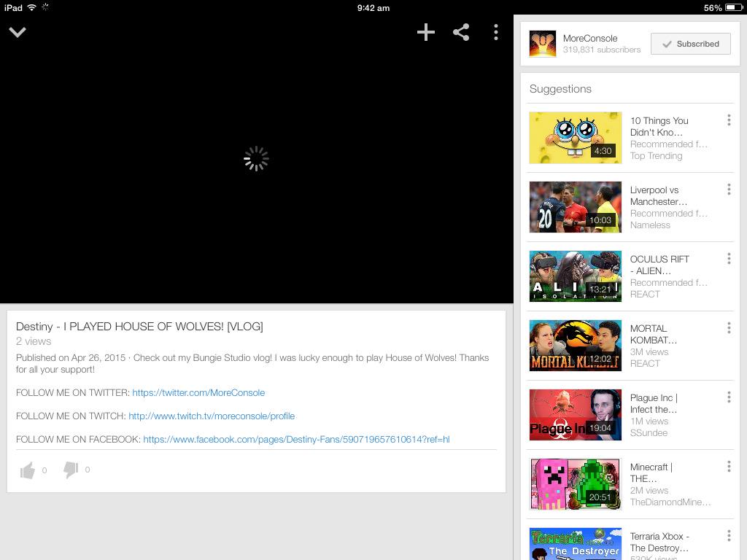The height and width of the screenshot is (560, 747).
Task: Open the Terraria Xbox Destroyer thumbnail
Action: pyautogui.click(x=576, y=544)
